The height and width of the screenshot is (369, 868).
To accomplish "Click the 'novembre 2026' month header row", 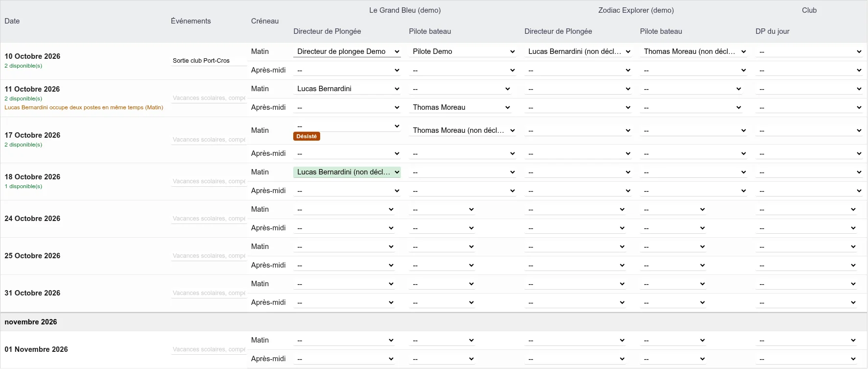I will point(434,322).
